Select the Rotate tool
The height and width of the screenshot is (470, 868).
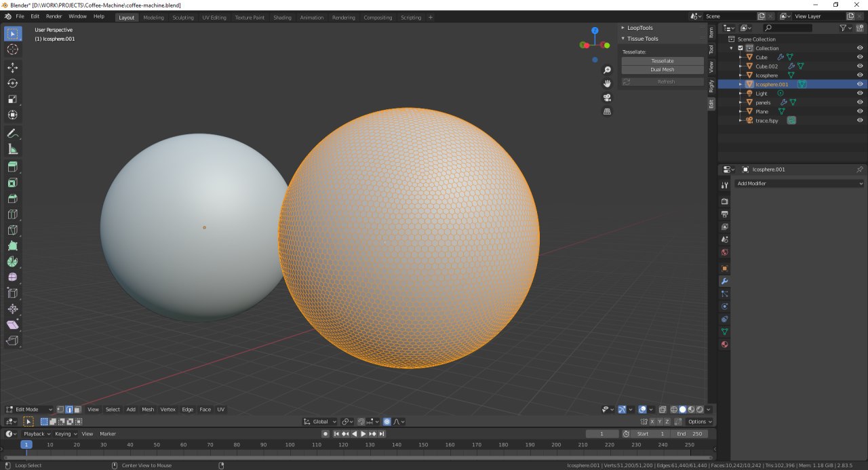13,83
